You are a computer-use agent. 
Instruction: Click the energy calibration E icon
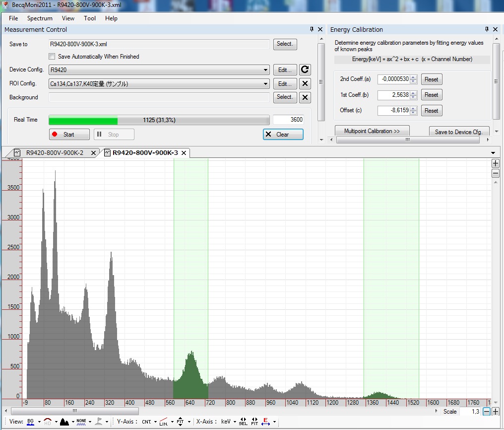(x=266, y=422)
